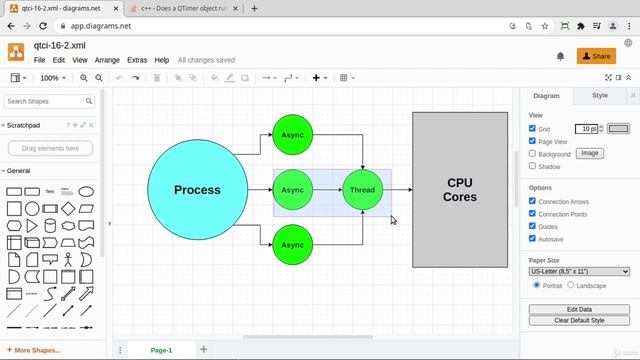
Task: Switch to the Style tab
Action: (600, 96)
